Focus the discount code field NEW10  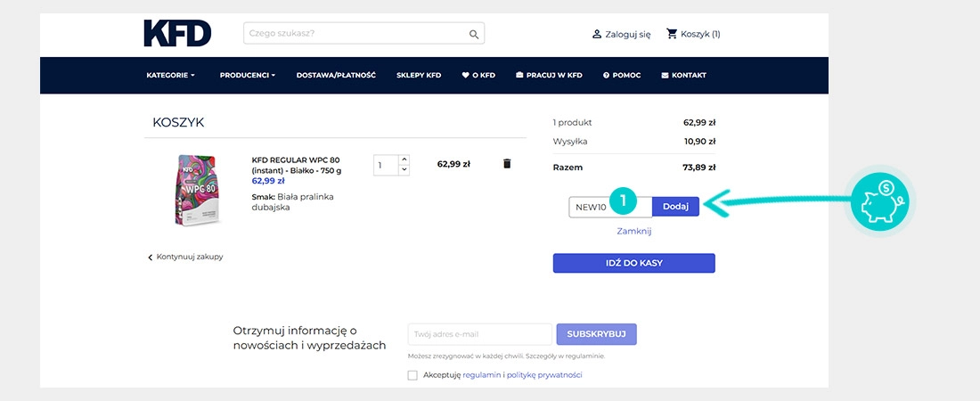click(610, 207)
